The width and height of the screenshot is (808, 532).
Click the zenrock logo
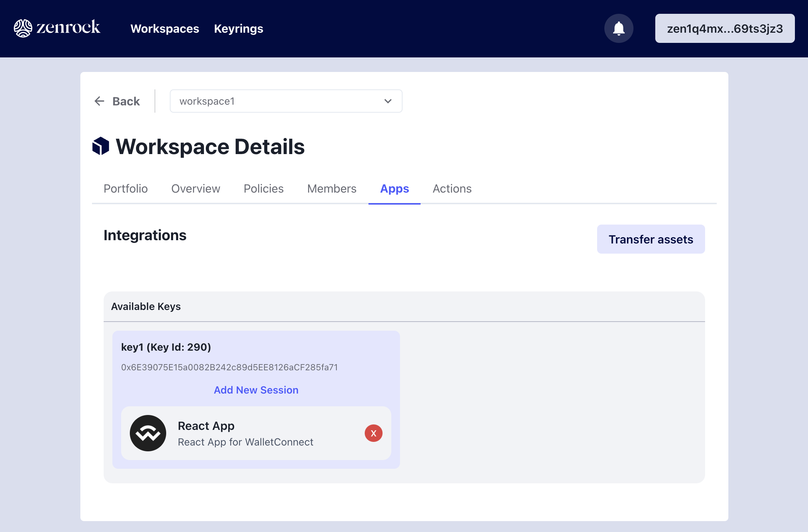[57, 28]
